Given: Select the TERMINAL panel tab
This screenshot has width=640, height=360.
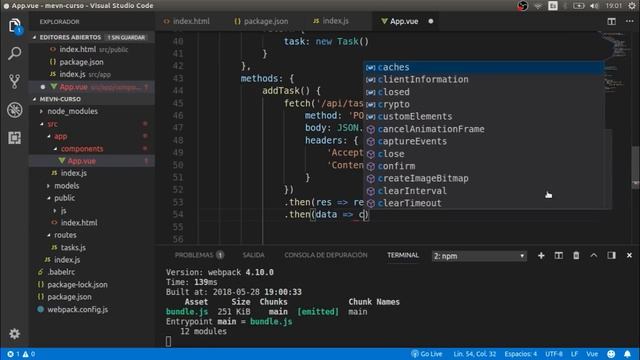Looking at the screenshot, I should 403,255.
